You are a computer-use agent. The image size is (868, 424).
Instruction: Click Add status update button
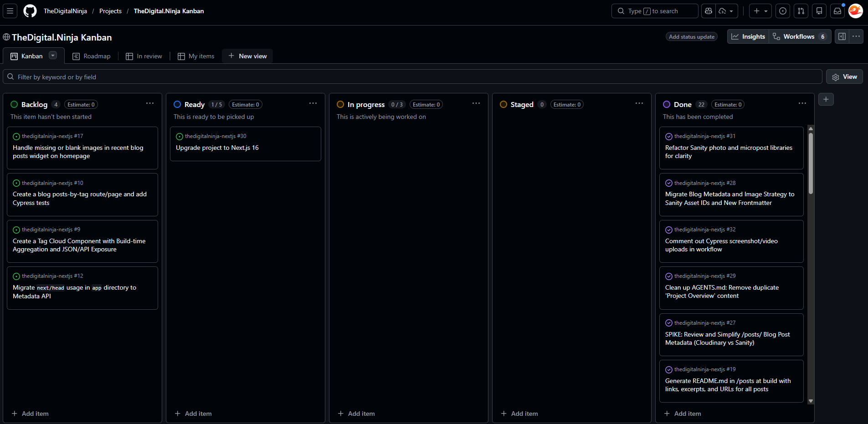pos(692,37)
